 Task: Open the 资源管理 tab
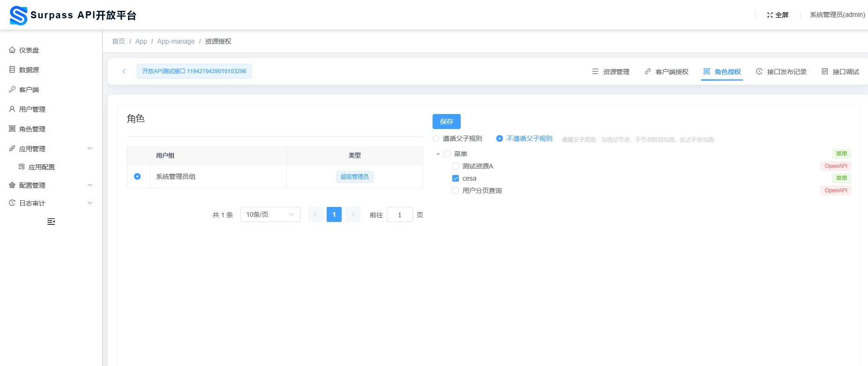pyautogui.click(x=611, y=72)
